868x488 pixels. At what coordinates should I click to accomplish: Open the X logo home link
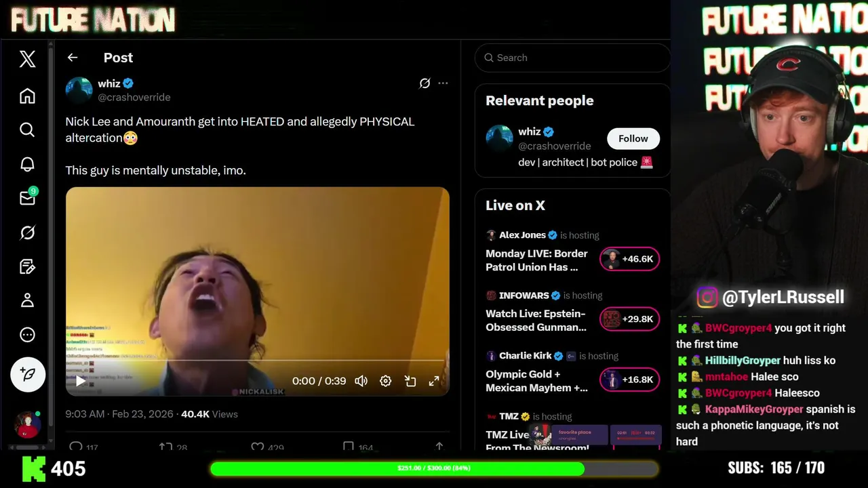tap(27, 59)
